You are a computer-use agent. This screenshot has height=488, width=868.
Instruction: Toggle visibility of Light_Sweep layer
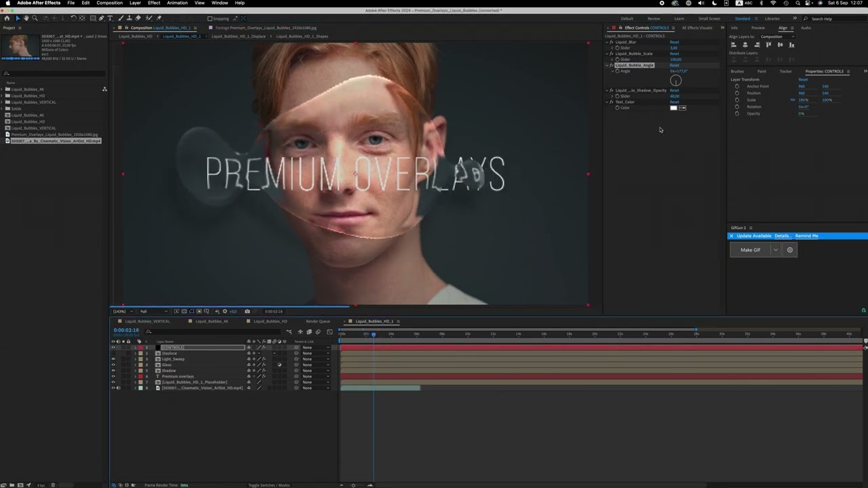pyautogui.click(x=113, y=359)
